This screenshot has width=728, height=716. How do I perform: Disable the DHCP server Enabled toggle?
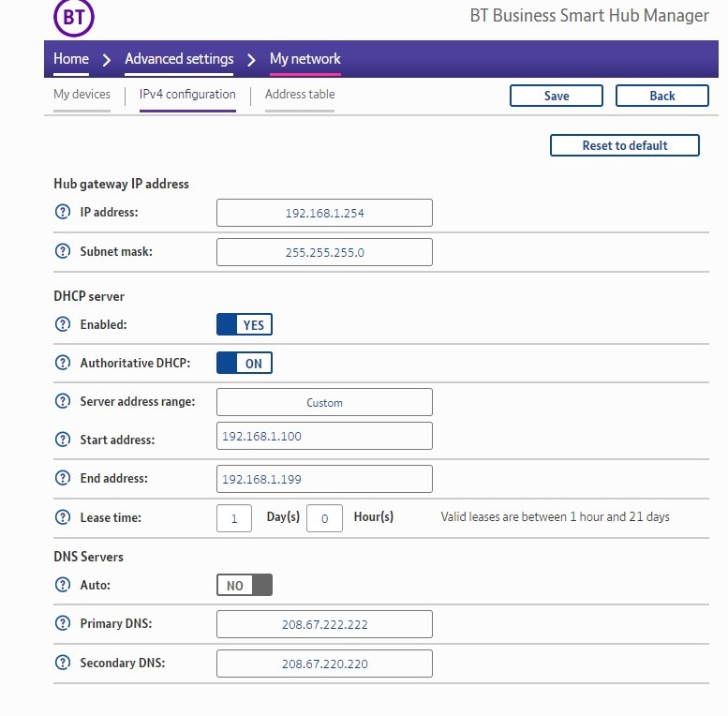[245, 325]
